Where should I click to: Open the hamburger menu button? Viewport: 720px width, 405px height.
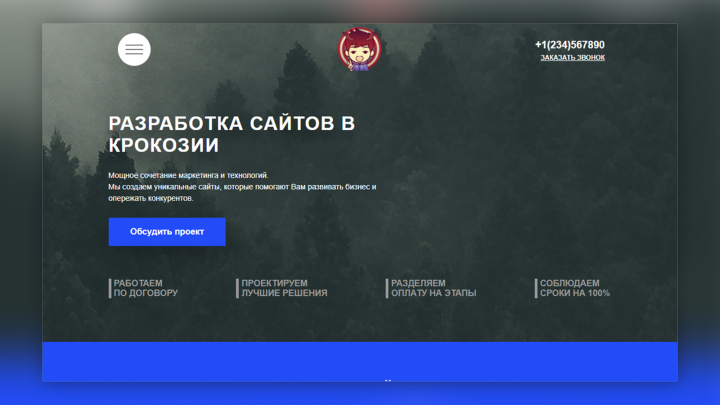point(134,49)
